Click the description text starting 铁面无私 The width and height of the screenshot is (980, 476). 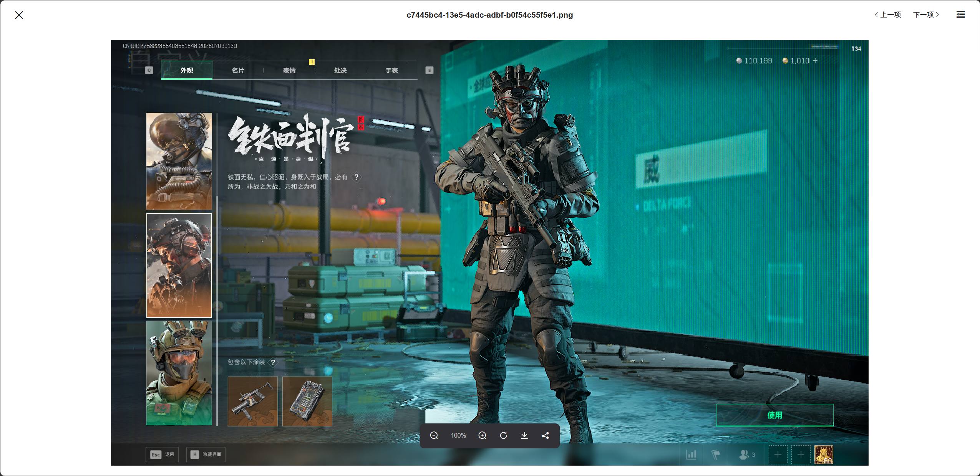[287, 182]
